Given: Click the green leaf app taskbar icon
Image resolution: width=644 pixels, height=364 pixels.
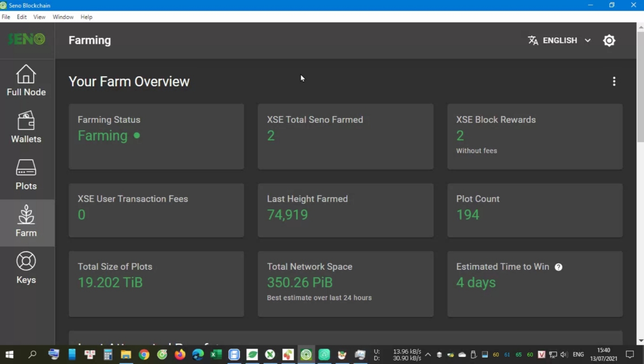Looking at the screenshot, I should click(x=252, y=355).
